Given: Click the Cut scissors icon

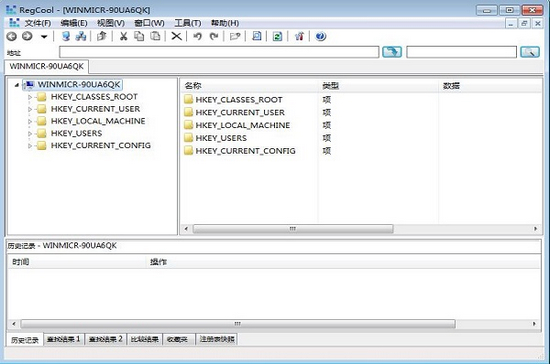Looking at the screenshot, I should (x=123, y=36).
